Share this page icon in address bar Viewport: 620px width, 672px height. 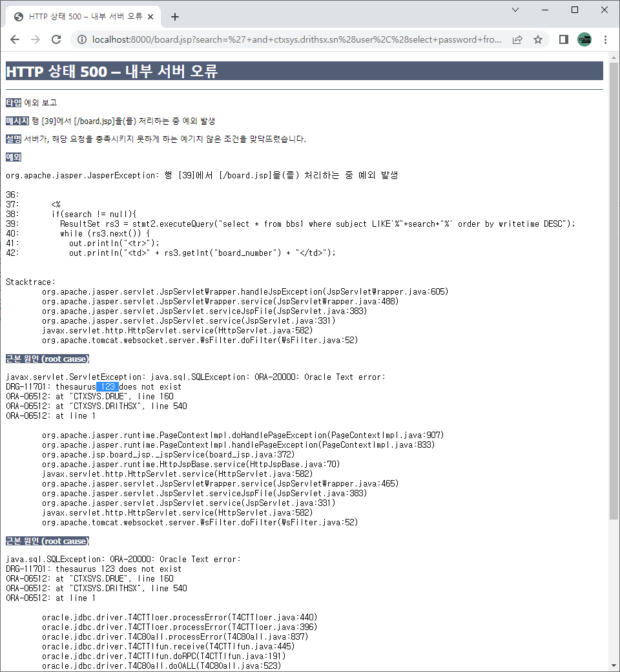tap(517, 40)
